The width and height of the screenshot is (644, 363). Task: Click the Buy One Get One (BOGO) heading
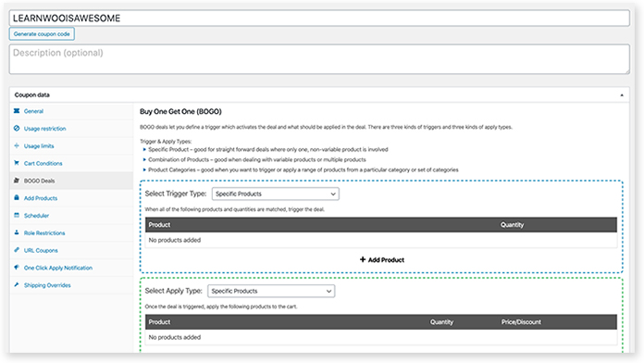coord(180,111)
